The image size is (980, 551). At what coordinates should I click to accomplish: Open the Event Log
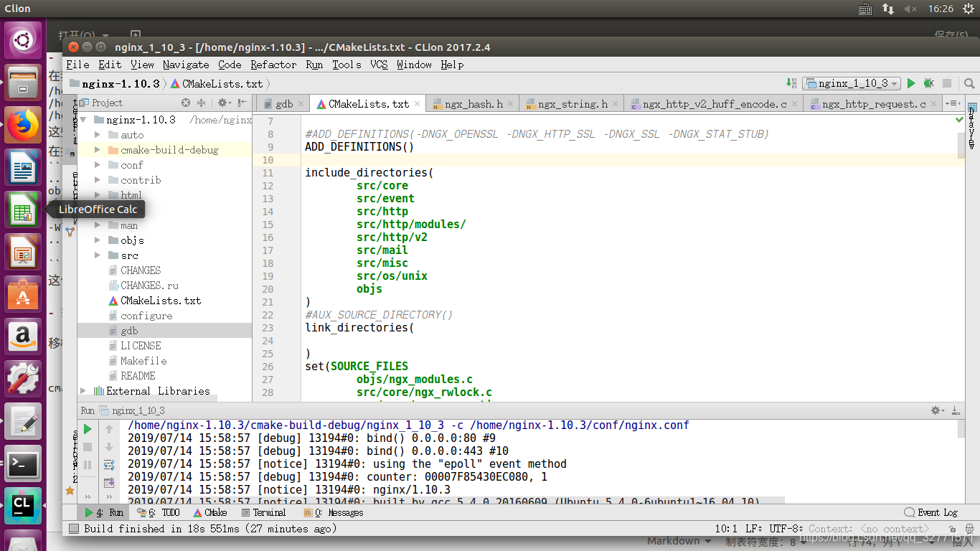(931, 513)
